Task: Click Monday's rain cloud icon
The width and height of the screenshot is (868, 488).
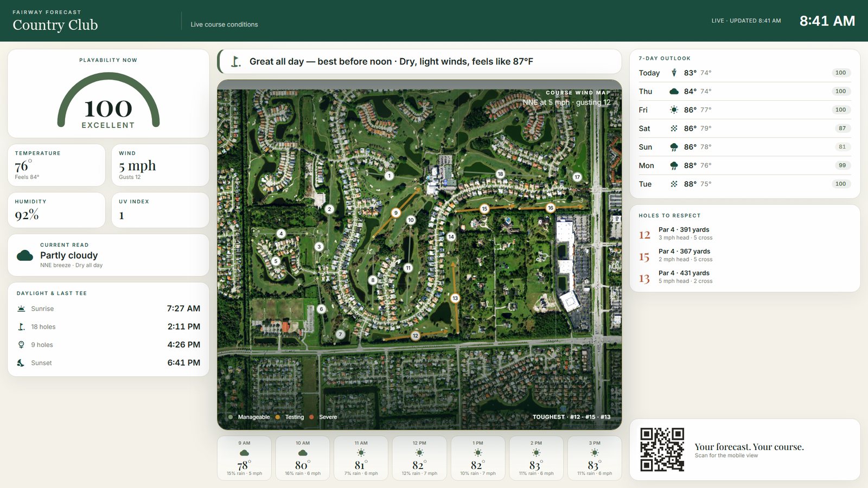Action: (x=674, y=165)
